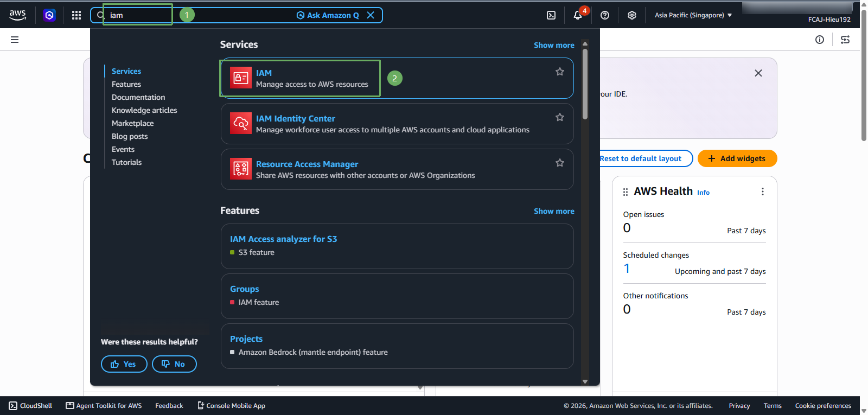The height and width of the screenshot is (415, 868).
Task: Click the Amazon Q hexagon icon
Action: pyautogui.click(x=49, y=15)
